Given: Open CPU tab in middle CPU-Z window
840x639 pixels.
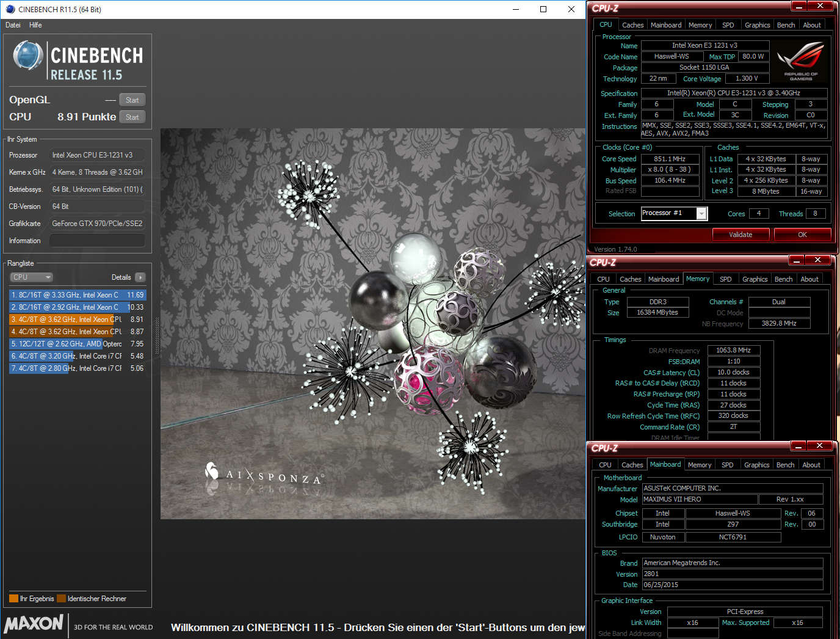Looking at the screenshot, I should (x=603, y=279).
